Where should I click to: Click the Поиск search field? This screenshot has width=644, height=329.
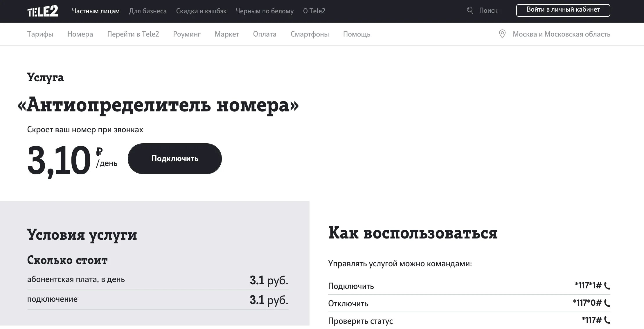[488, 11]
